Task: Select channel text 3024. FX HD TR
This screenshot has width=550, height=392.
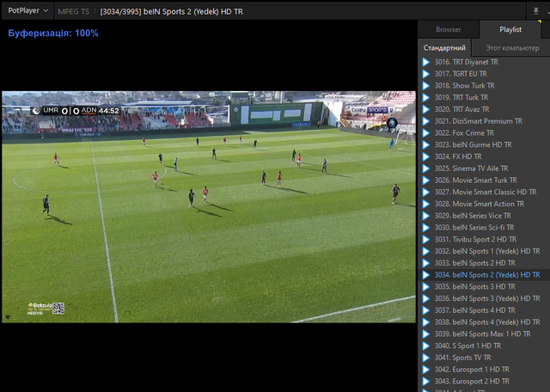Action: [458, 156]
